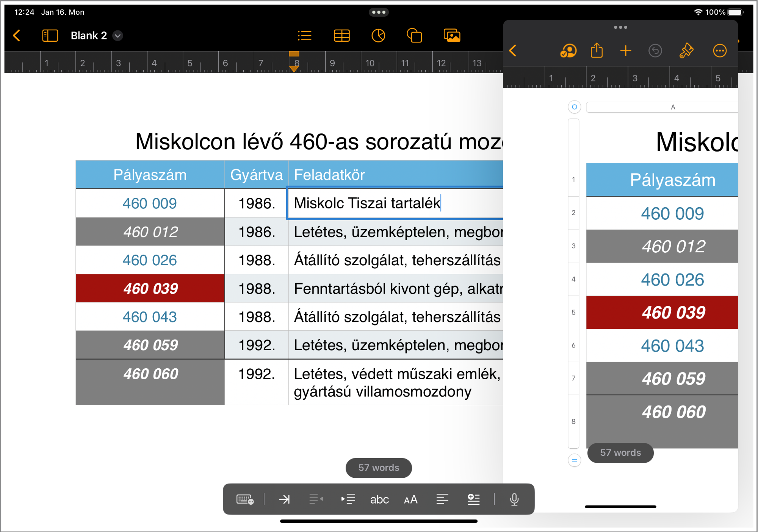Select the 1986. cell beside 460 012

click(x=257, y=232)
